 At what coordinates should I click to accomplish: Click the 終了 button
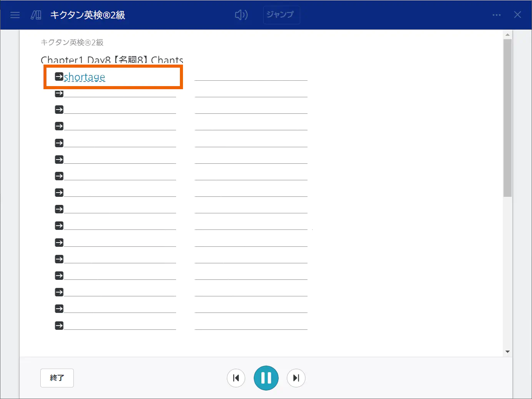pos(57,378)
